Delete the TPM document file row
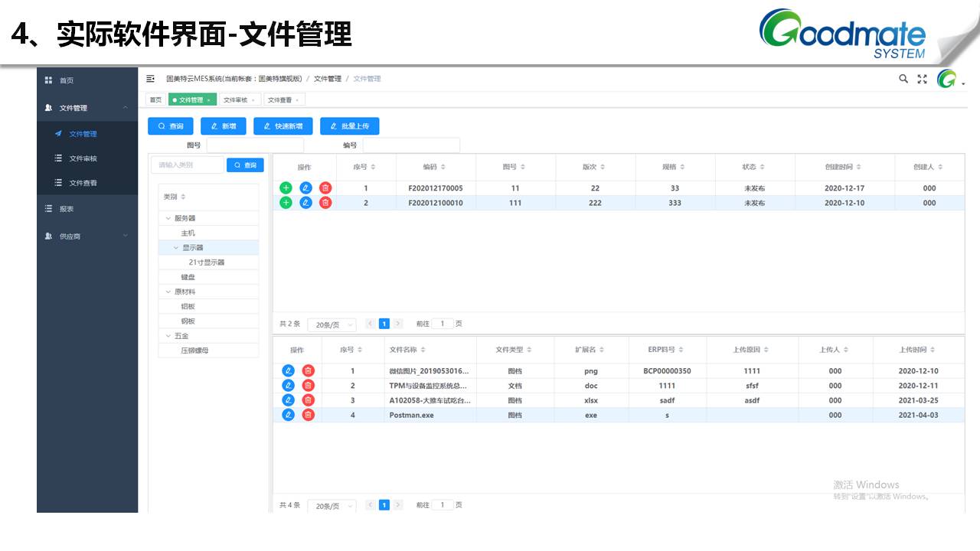Viewport: 980px width, 551px height. 308,386
